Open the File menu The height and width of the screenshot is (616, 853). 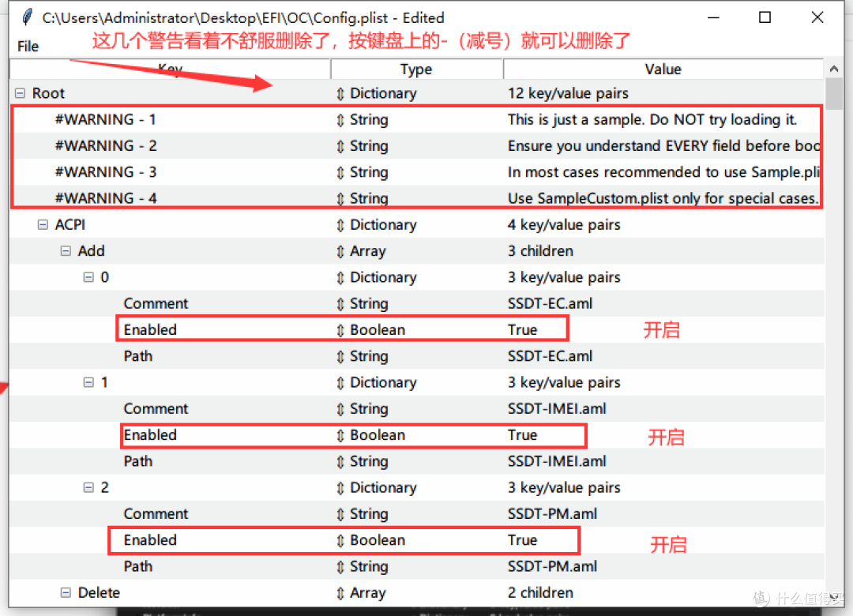click(x=27, y=47)
